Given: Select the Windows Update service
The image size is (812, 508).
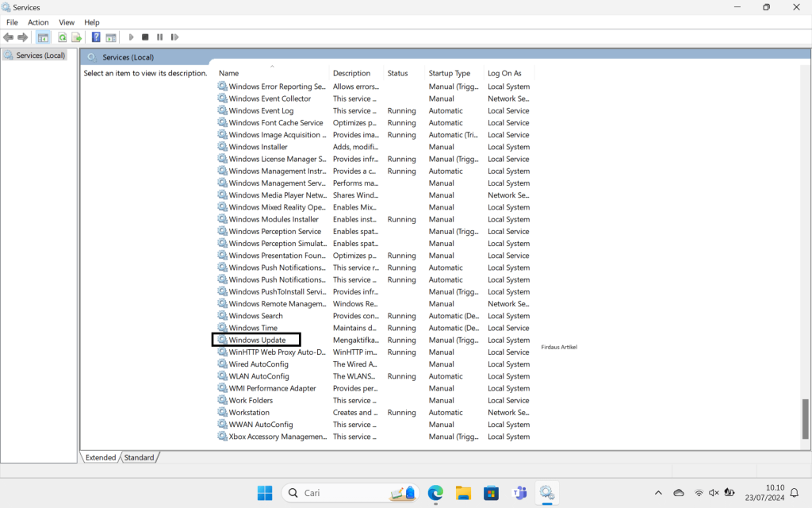Looking at the screenshot, I should click(x=257, y=340).
